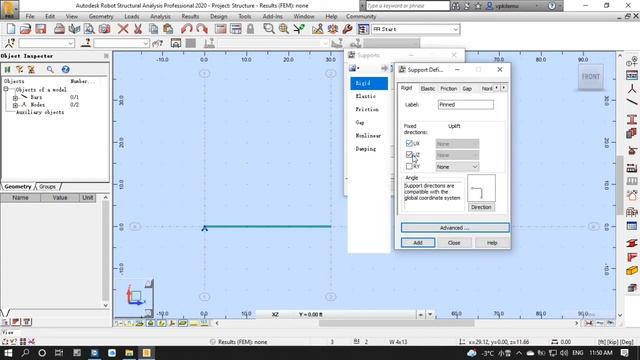Undo the last action

187,29
